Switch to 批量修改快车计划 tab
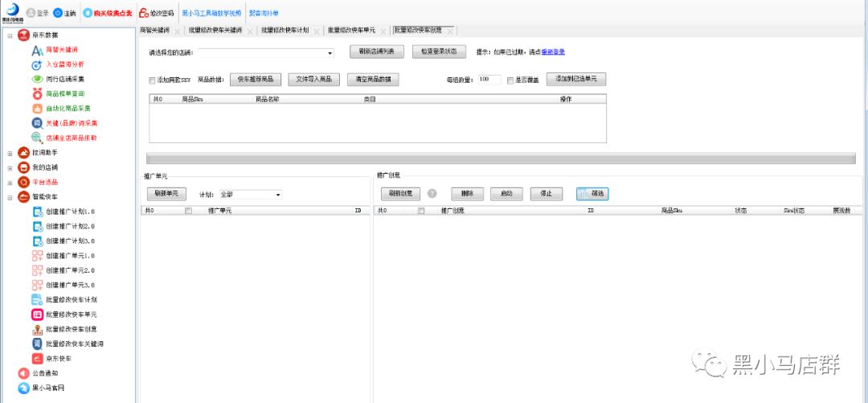The image size is (868, 403). (x=285, y=31)
